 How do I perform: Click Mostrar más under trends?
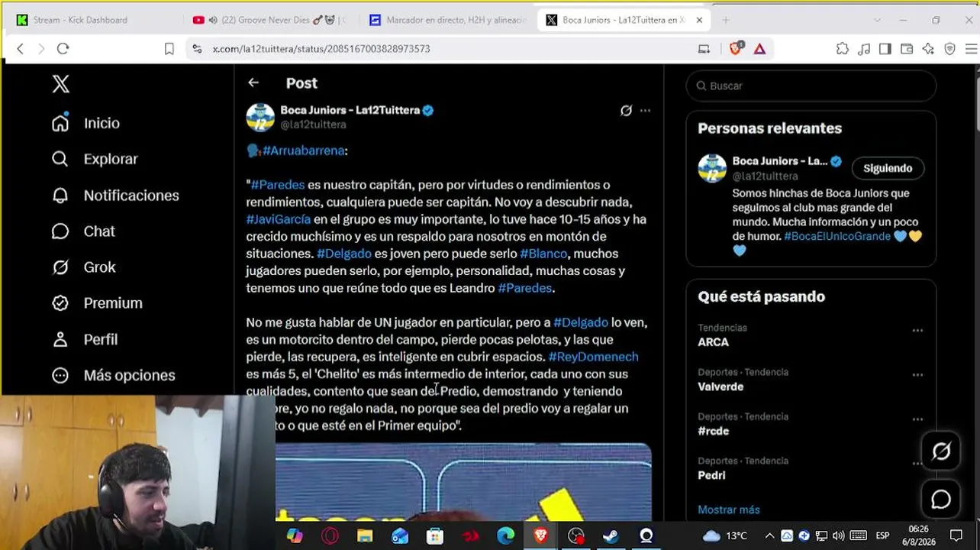tap(729, 510)
